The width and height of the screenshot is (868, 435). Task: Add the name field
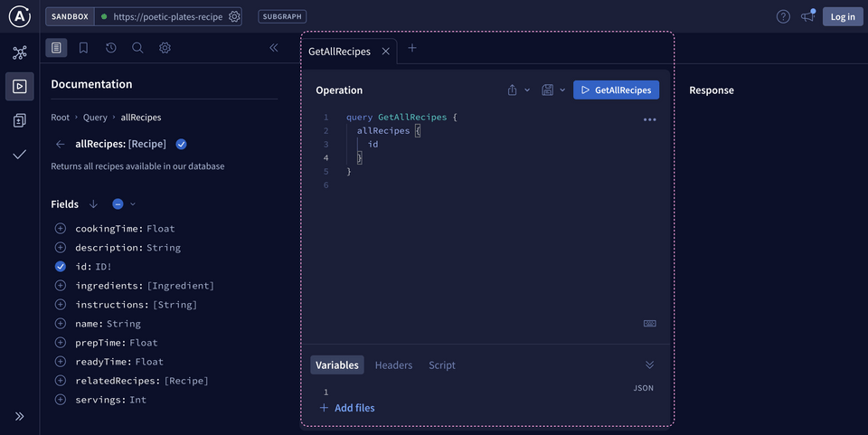coord(61,324)
